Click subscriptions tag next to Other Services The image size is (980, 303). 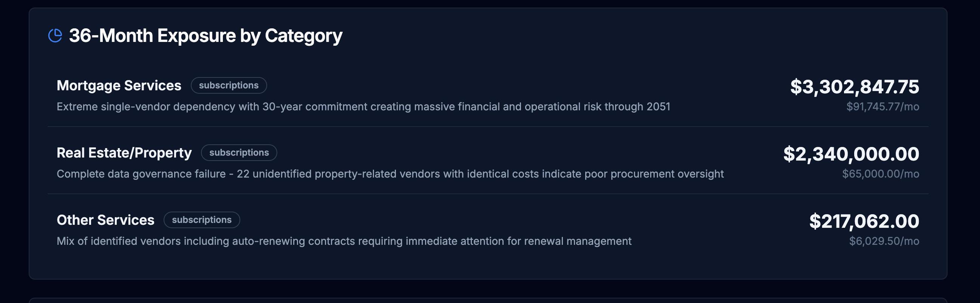[202, 220]
